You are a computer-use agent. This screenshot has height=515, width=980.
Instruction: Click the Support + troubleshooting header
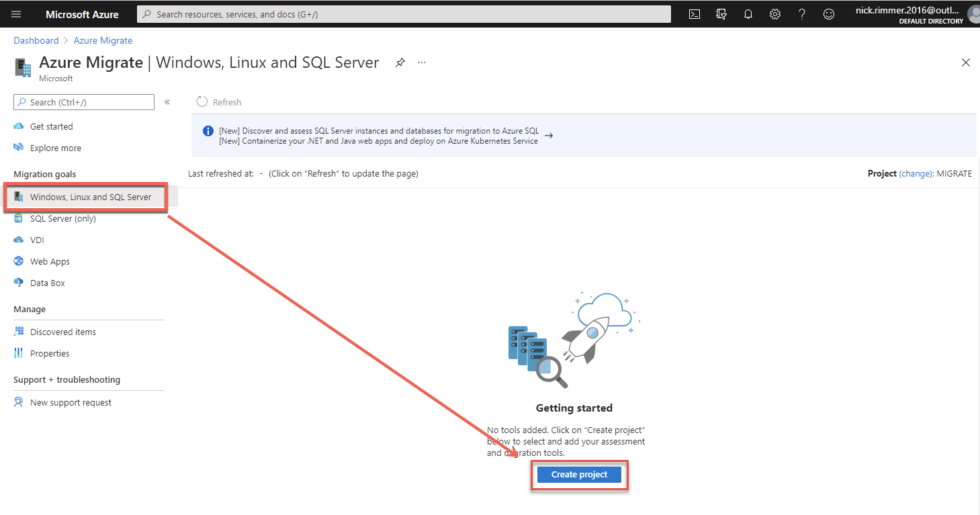(x=66, y=379)
